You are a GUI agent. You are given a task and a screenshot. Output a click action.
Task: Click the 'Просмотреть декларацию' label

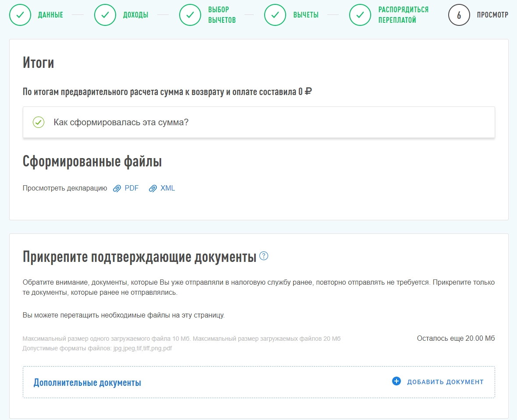coord(65,188)
